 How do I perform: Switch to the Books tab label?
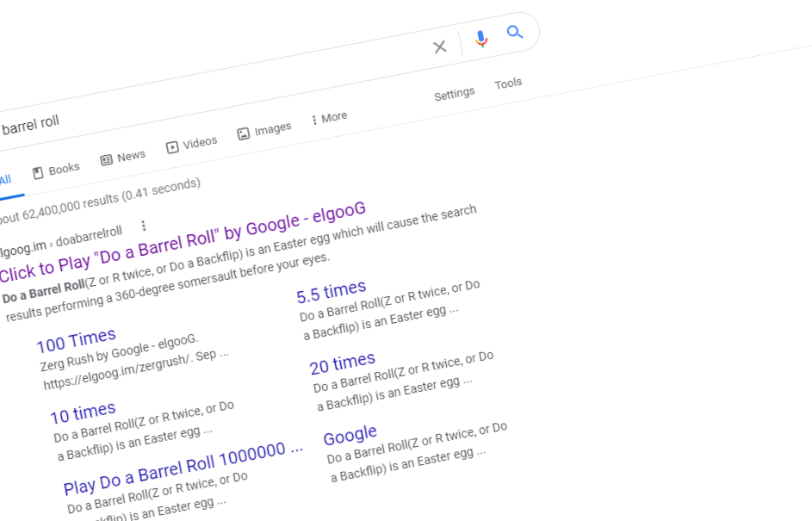click(x=65, y=169)
